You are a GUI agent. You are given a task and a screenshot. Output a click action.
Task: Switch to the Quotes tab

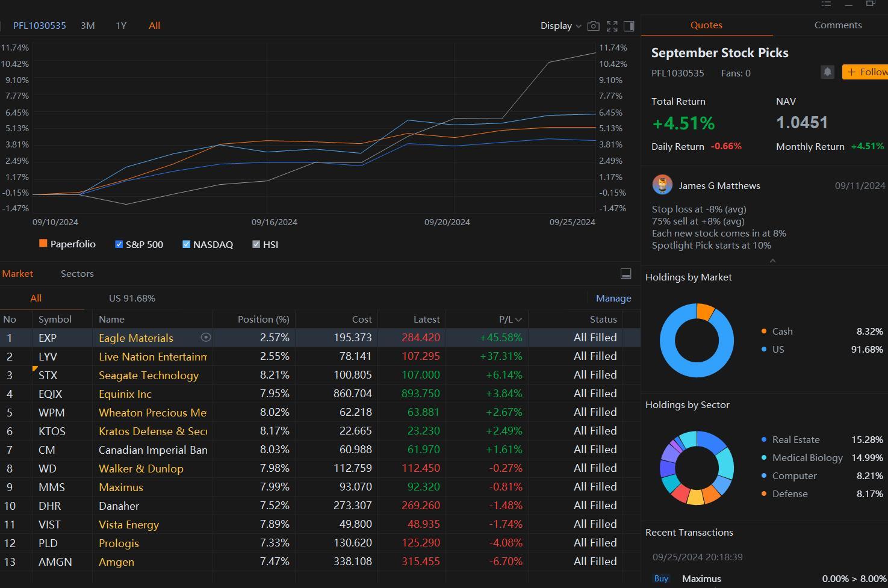pyautogui.click(x=706, y=25)
